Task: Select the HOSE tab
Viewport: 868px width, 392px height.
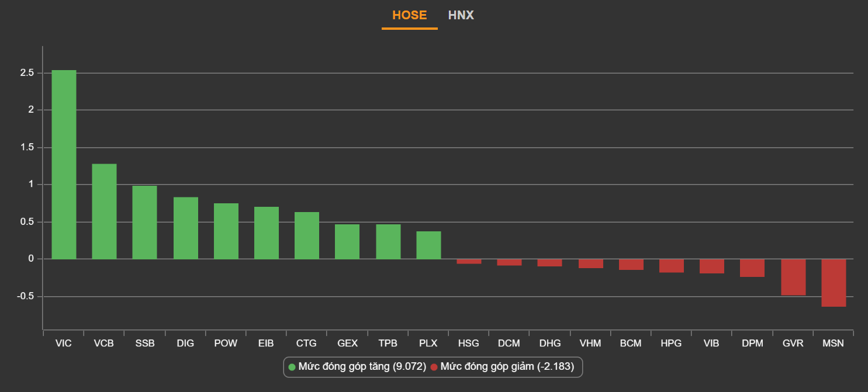Action: (x=409, y=15)
